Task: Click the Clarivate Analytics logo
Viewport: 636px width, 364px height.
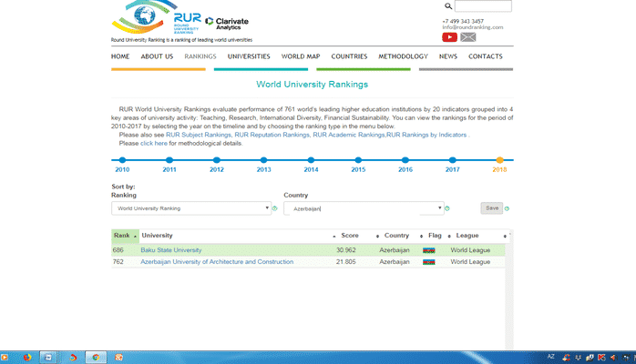Action: pyautogui.click(x=227, y=22)
